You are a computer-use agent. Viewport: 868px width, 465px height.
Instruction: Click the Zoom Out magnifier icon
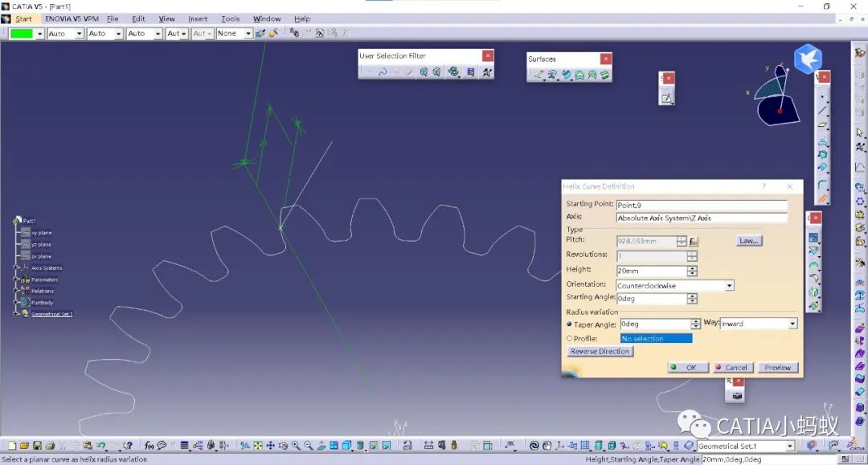pyautogui.click(x=309, y=446)
